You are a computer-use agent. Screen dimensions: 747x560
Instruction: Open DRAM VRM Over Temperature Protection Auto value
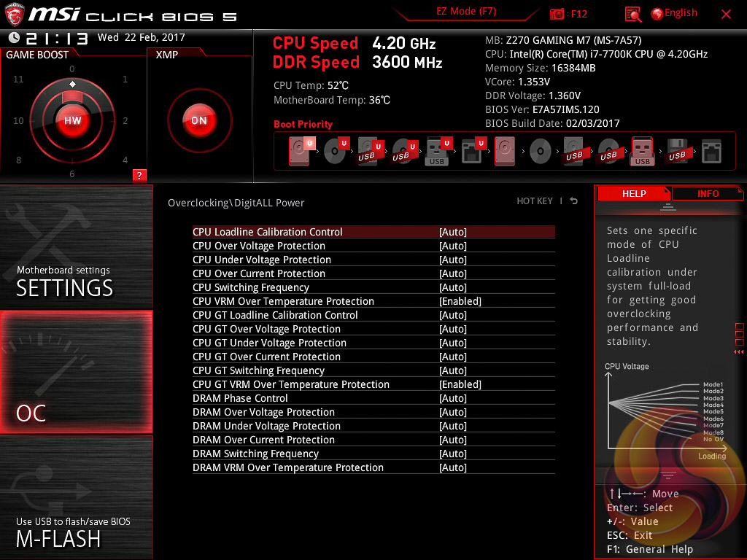tap(452, 467)
